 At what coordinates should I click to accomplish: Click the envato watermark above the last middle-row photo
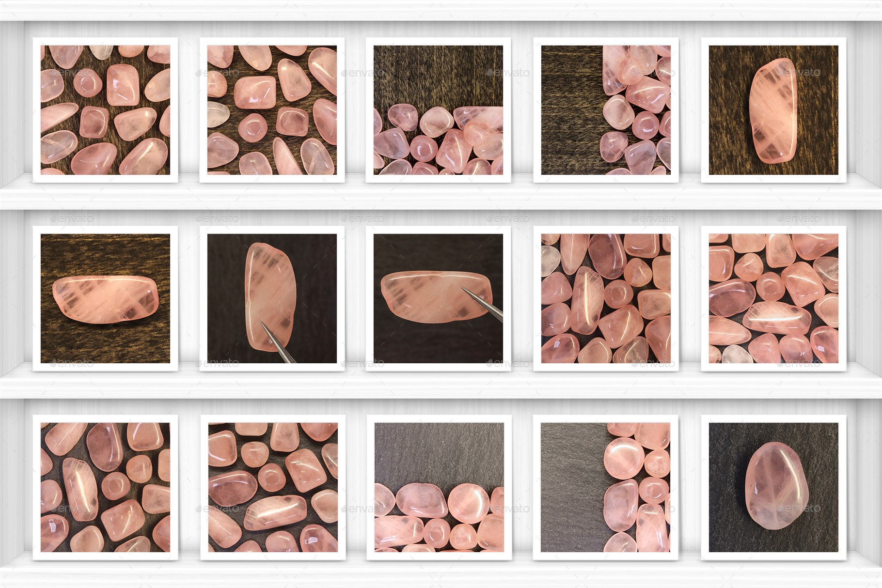799,218
